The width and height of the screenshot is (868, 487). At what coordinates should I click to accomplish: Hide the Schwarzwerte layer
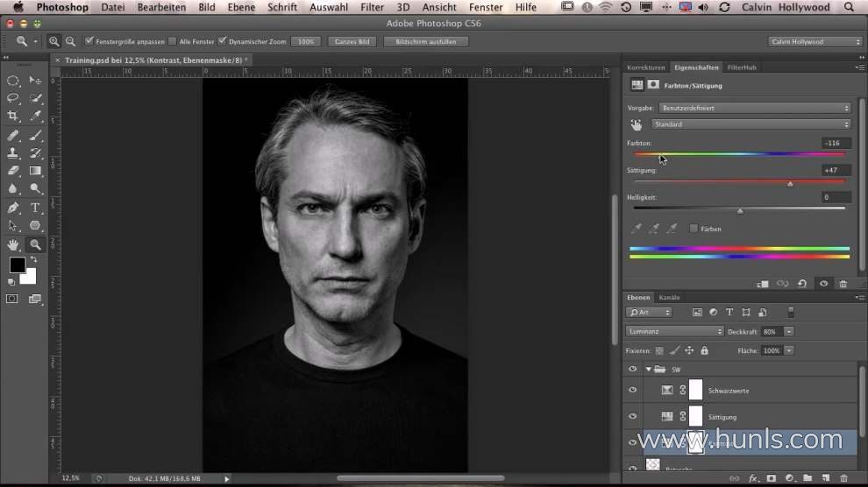pos(633,390)
